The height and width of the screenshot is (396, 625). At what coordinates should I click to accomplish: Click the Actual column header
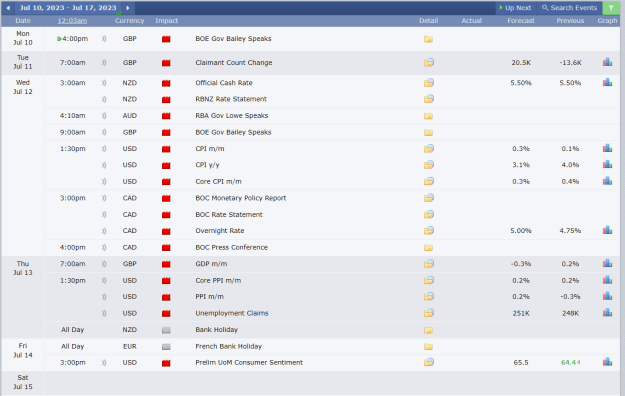(x=472, y=21)
